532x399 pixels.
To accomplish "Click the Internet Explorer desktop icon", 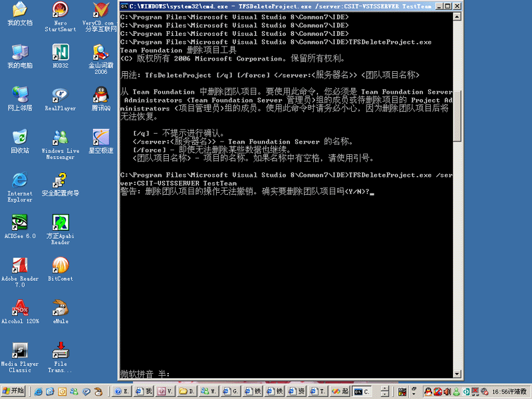I will [20, 188].
